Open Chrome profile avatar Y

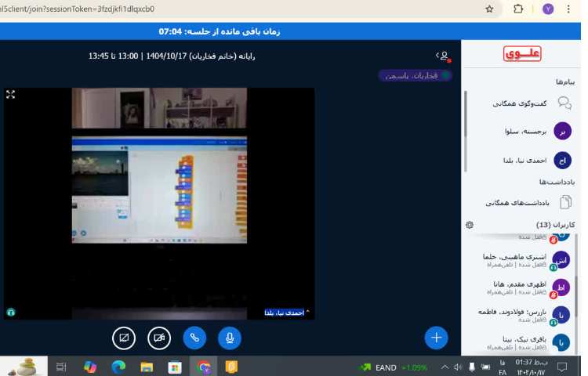pos(548,9)
